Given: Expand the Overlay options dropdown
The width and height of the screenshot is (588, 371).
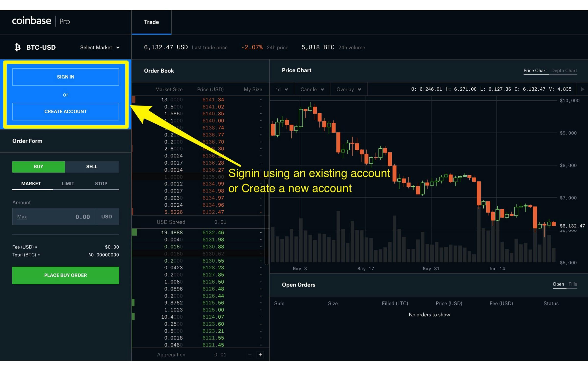Looking at the screenshot, I should (347, 89).
